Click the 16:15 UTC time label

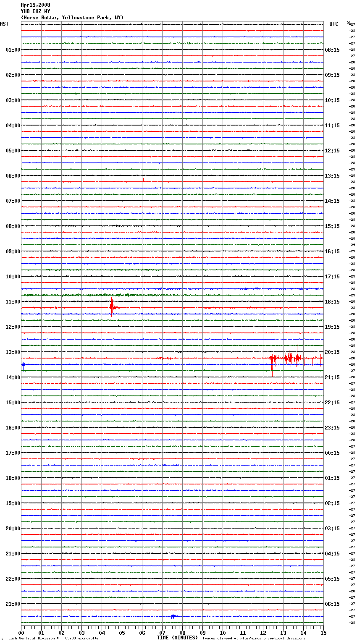tap(332, 251)
